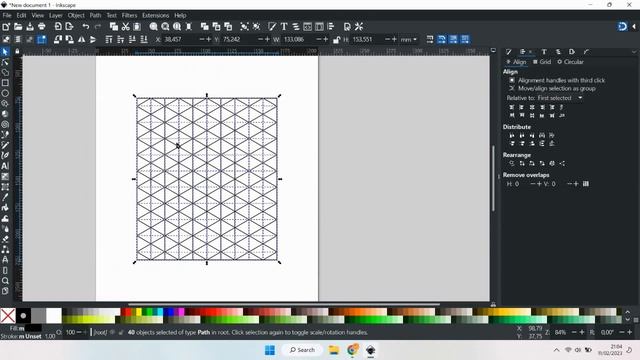The height and width of the screenshot is (360, 640).
Task: Click the first Align row icon
Action: click(x=511, y=107)
